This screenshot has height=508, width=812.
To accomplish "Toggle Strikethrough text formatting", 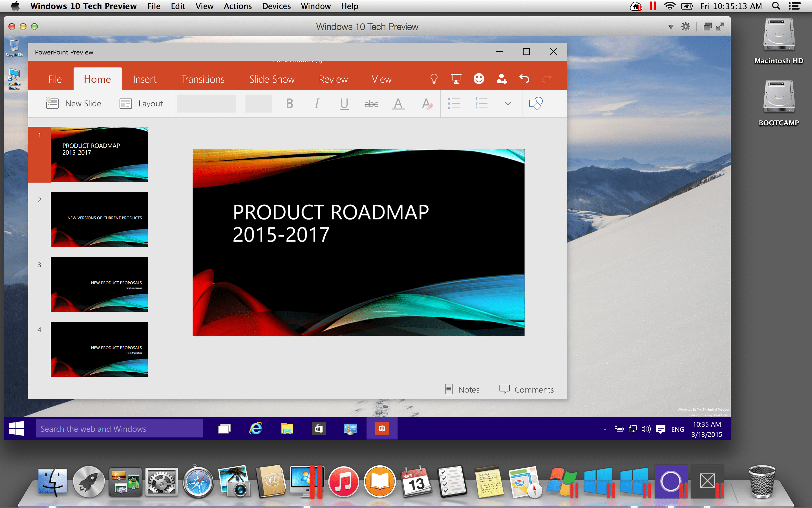I will pyautogui.click(x=371, y=104).
